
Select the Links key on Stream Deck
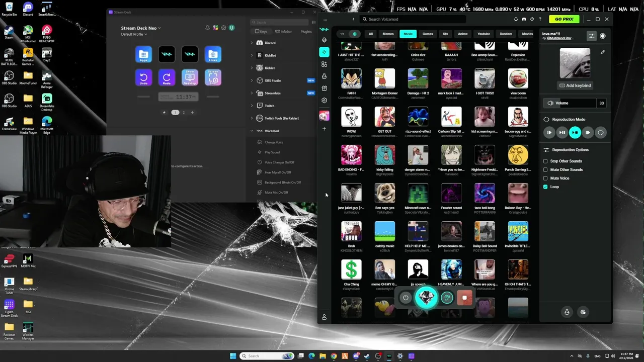pos(213,54)
